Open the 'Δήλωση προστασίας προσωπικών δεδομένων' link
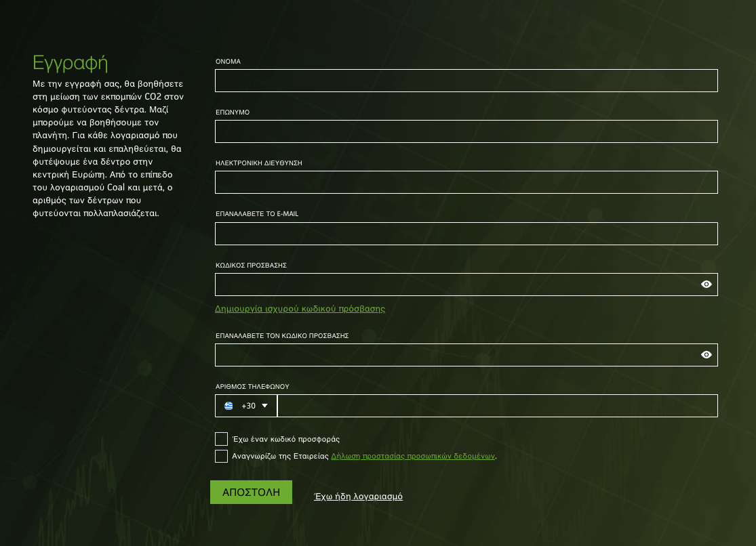 pos(412,456)
